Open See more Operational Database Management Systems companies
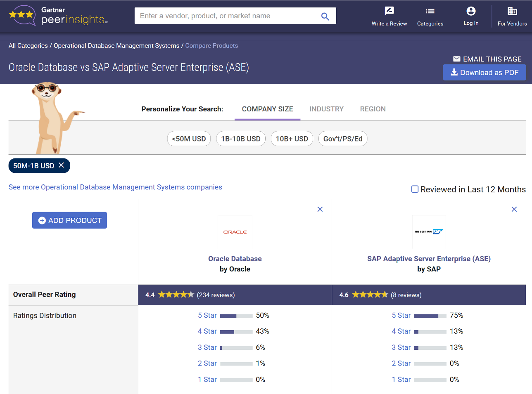Screen dimensions: 532x394 coord(115,187)
